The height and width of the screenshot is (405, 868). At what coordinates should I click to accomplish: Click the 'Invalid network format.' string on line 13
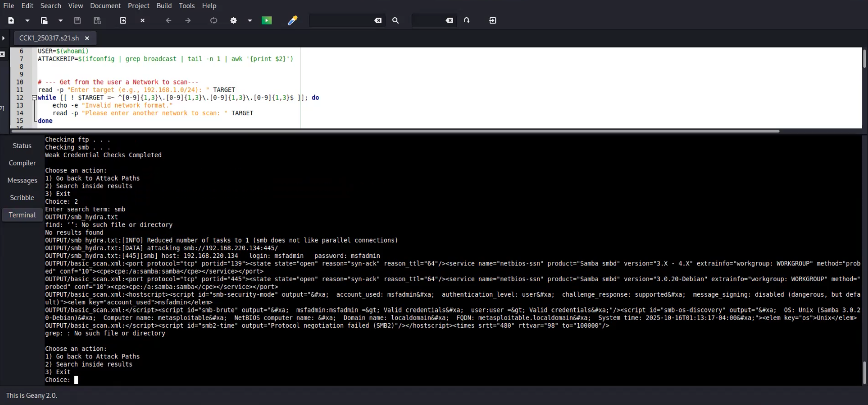(x=127, y=105)
